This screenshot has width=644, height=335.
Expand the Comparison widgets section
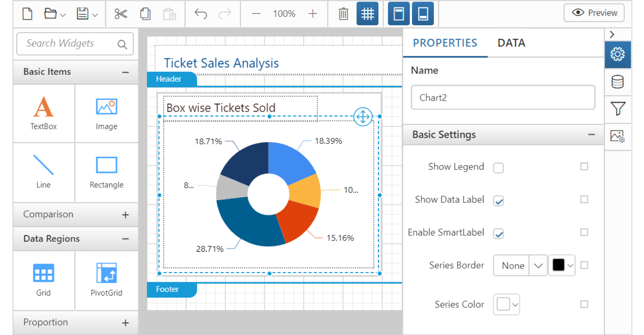point(125,215)
